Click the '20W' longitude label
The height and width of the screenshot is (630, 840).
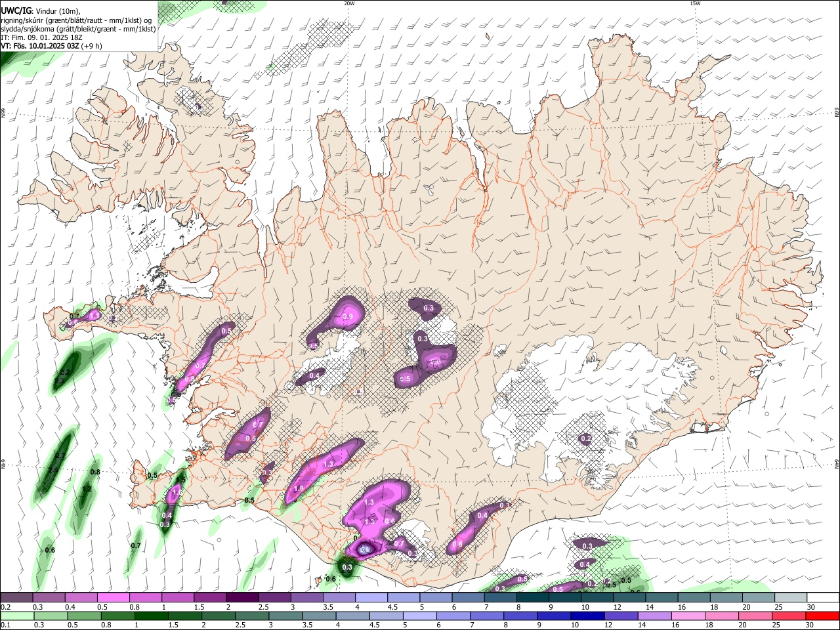(x=349, y=3)
